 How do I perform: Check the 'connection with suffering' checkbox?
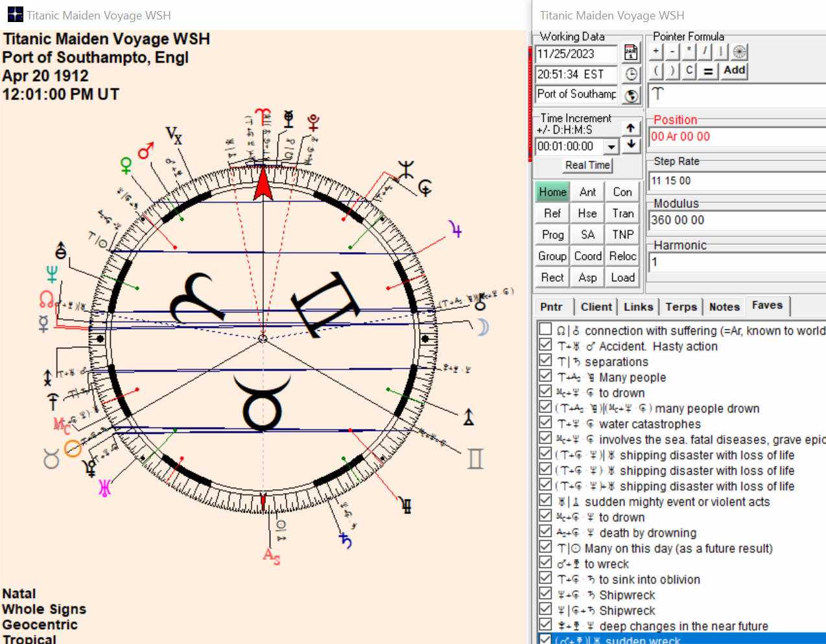[x=546, y=329]
